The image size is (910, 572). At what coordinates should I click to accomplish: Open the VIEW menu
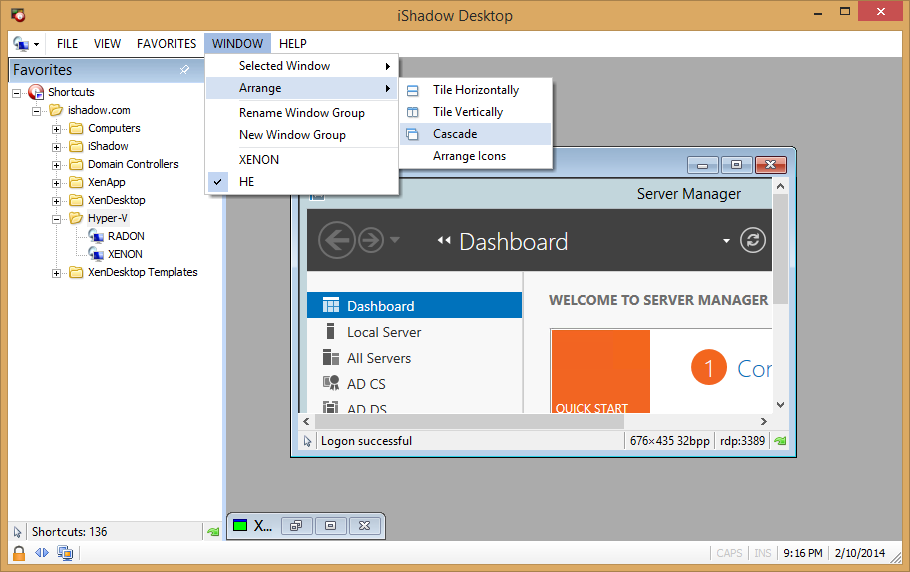107,44
